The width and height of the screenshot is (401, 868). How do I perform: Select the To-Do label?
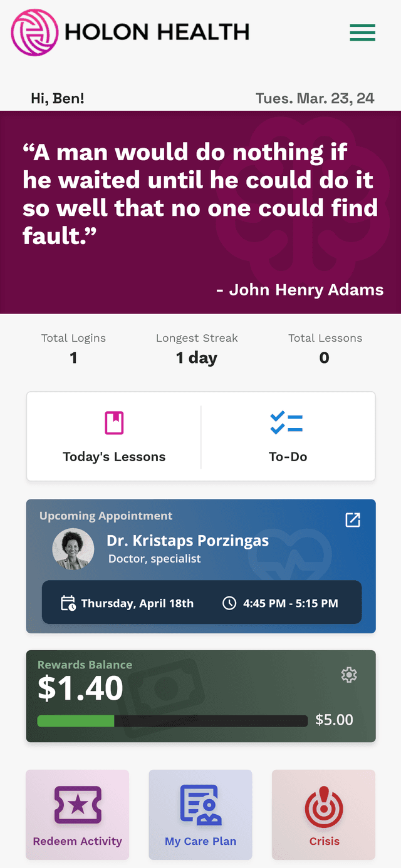pyautogui.click(x=288, y=457)
